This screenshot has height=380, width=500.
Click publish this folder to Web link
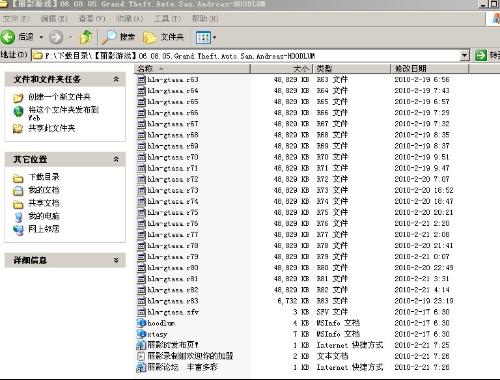[63, 113]
